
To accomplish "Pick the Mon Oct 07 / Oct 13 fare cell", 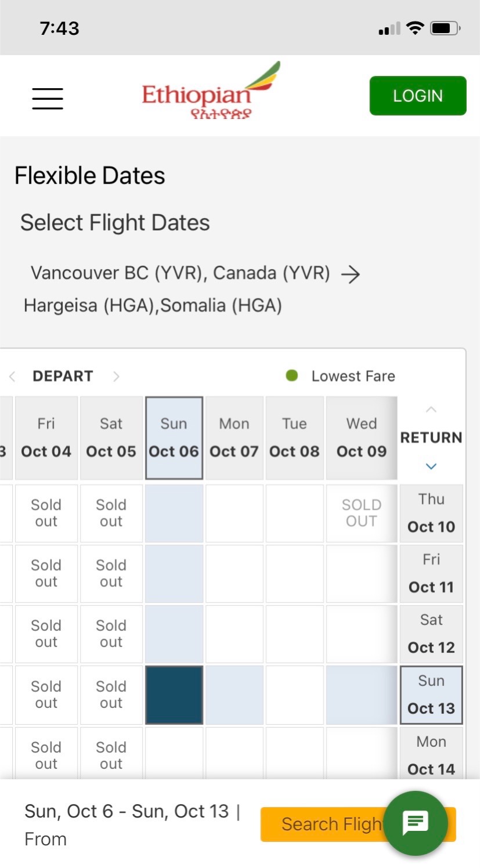I will coord(234,695).
